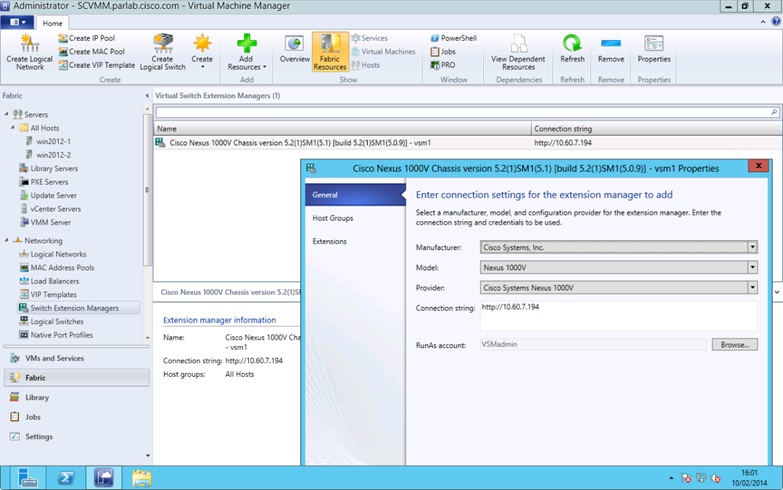
Task: Click Hosts in Show group
Action: pos(366,65)
